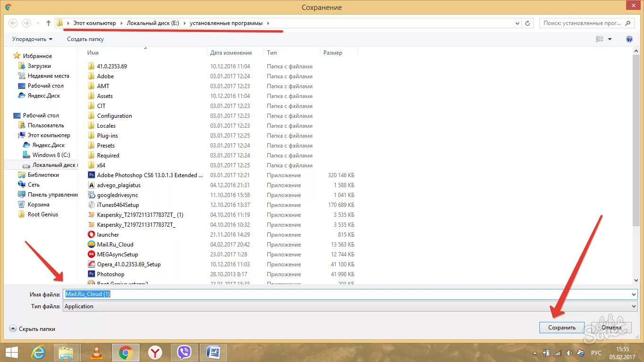Expand address bar history dropdown
This screenshot has width=644, height=362.
click(x=518, y=23)
